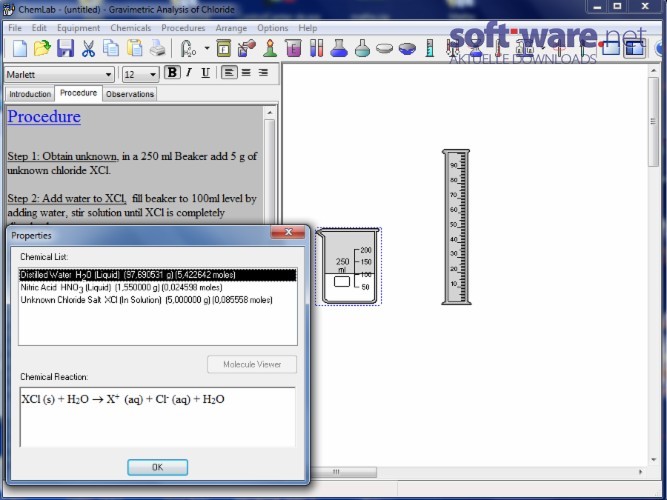
Task: Open the Edit menu
Action: [39, 28]
